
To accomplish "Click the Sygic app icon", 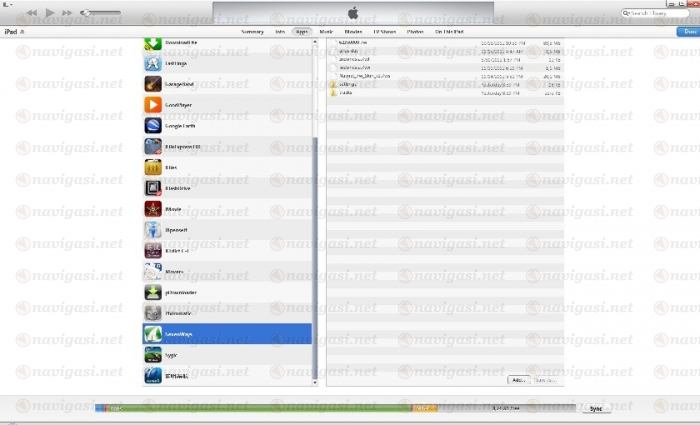I will tap(153, 355).
